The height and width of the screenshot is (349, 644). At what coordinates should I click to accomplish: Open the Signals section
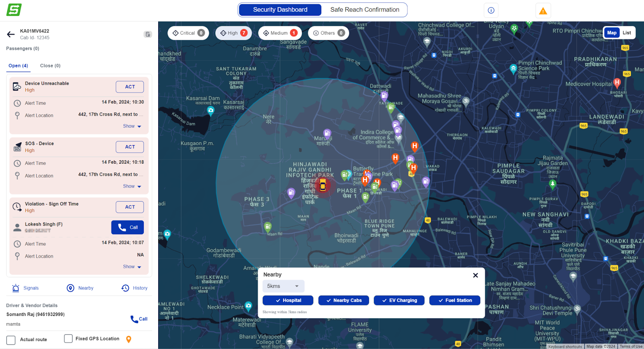click(x=25, y=288)
